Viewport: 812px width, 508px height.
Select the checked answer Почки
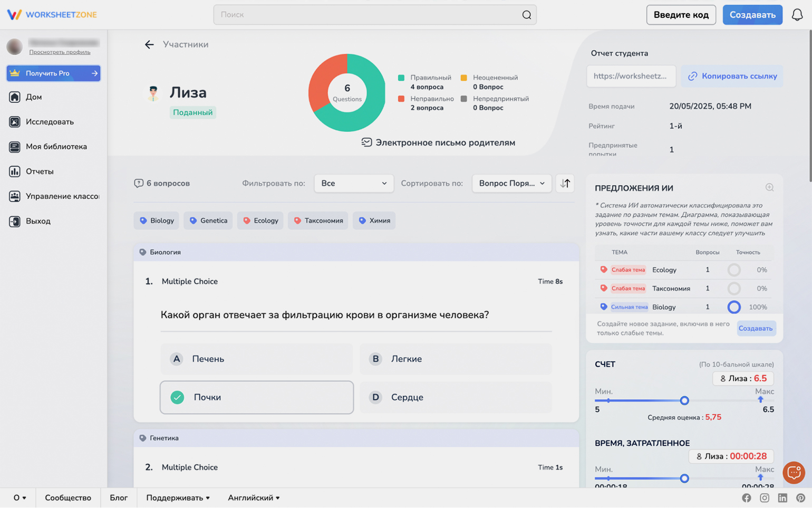257,398
